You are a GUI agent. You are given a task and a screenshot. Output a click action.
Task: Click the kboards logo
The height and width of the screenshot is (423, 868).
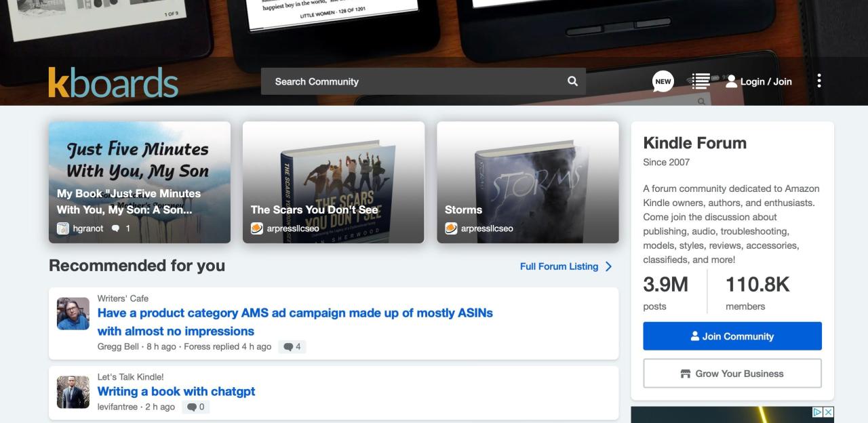(x=113, y=82)
